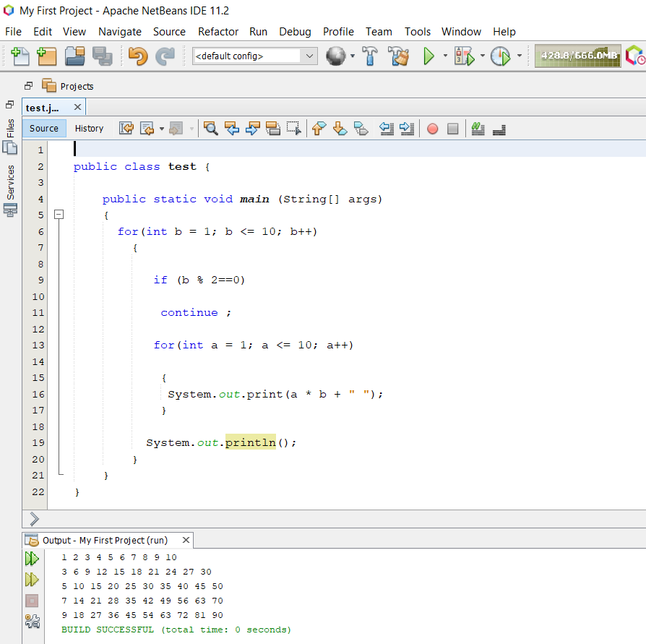Screen dimensions: 646x644
Task: Start Macro Recording red circle
Action: click(x=432, y=129)
